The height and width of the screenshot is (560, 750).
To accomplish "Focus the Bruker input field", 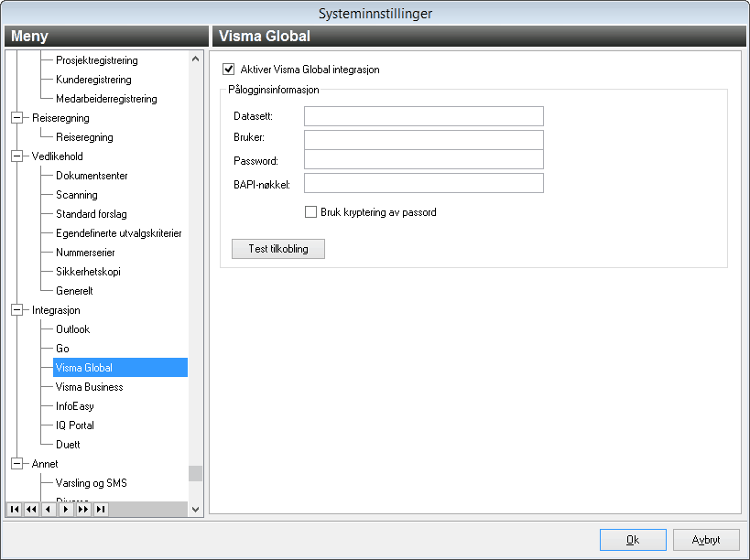I will pos(424,140).
